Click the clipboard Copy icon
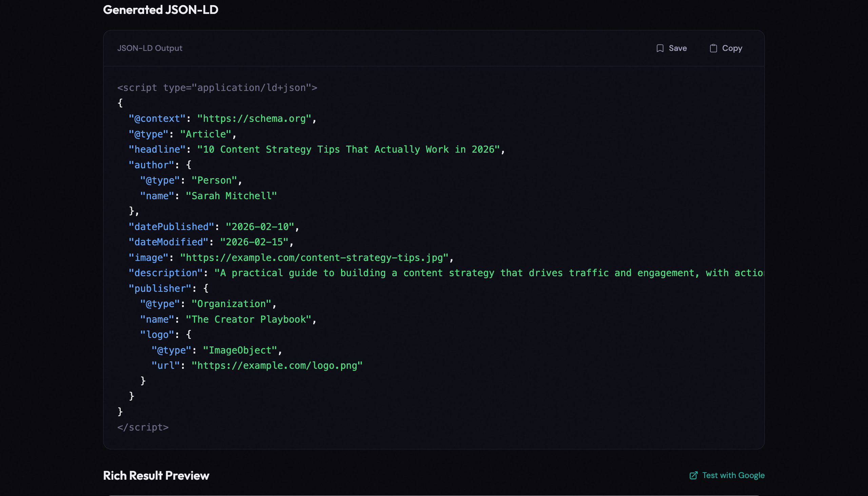Image resolution: width=868 pixels, height=496 pixels. click(x=713, y=48)
